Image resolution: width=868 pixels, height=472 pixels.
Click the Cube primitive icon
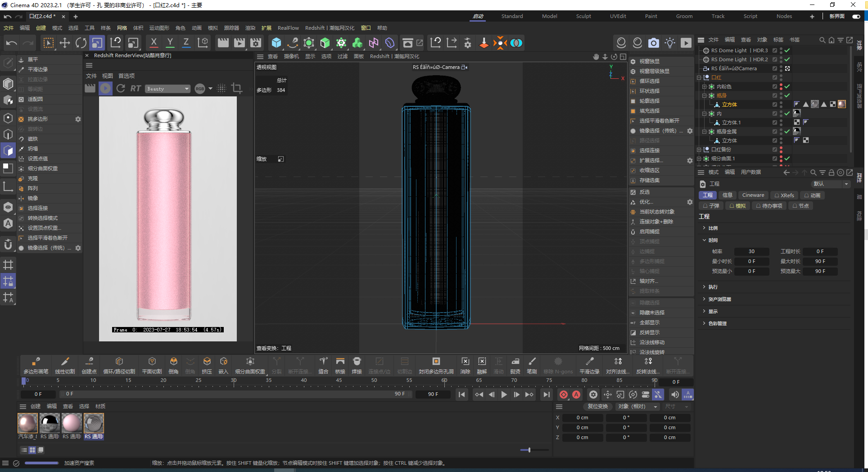point(276,43)
